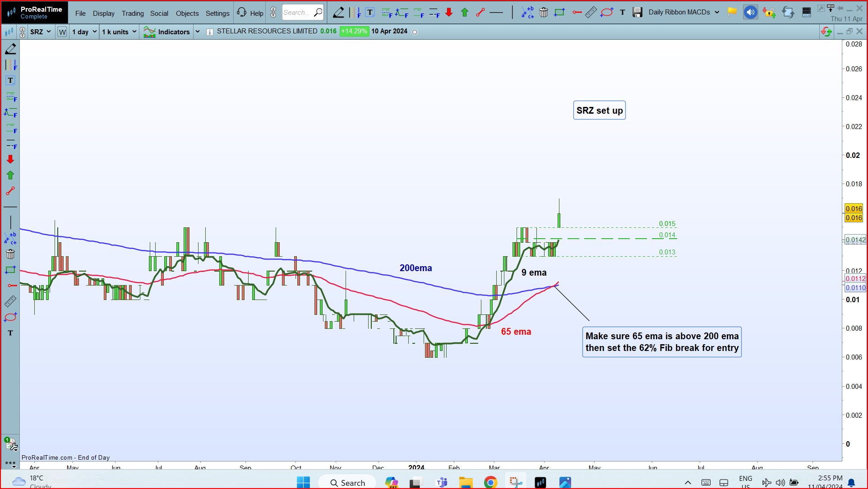Show hidden system tray icons chevron
Image resolution: width=868 pixels, height=489 pixels.
(x=688, y=483)
